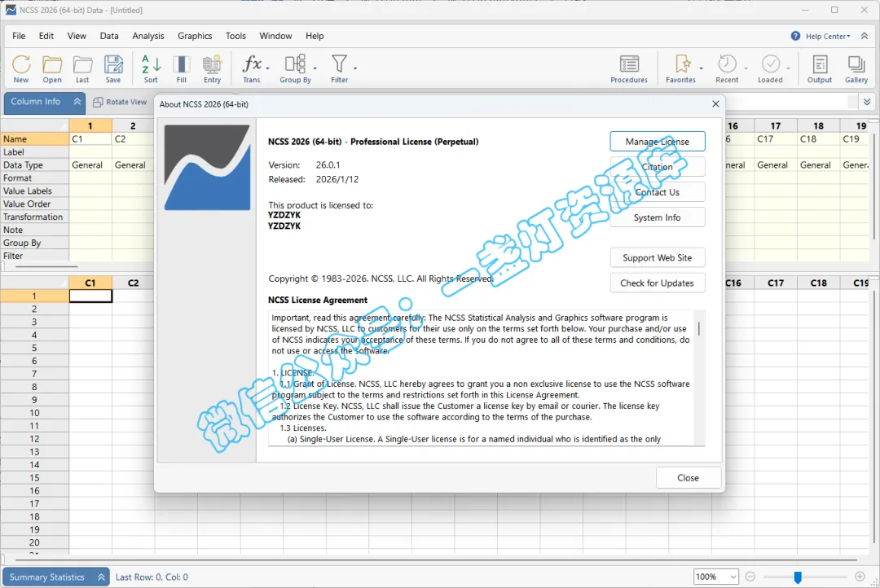The height and width of the screenshot is (588, 880).
Task: Open the Tools menu
Action: point(235,36)
